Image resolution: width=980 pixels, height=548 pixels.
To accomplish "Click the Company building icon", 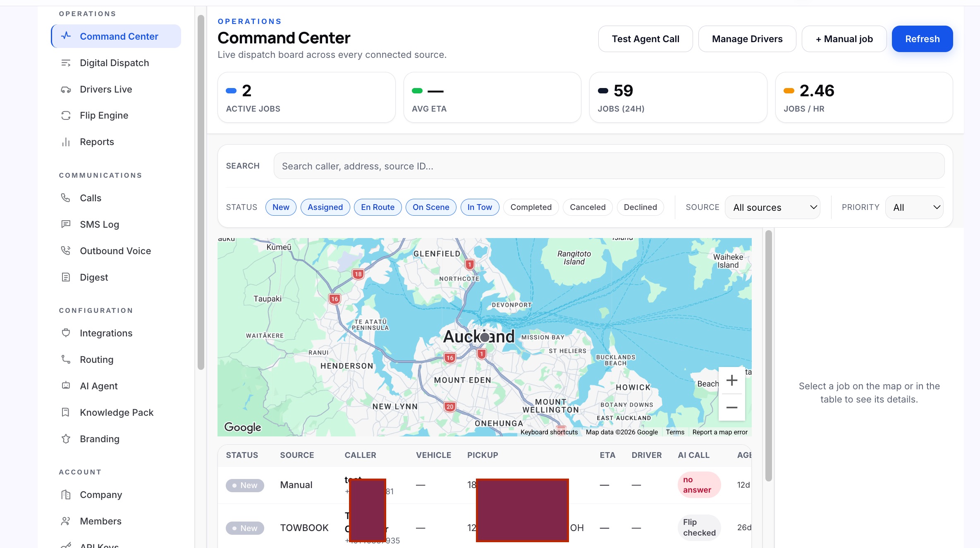I will click(66, 495).
